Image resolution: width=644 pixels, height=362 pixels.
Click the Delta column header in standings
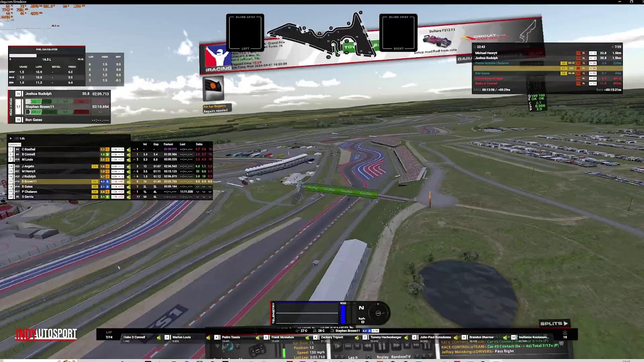(199, 144)
